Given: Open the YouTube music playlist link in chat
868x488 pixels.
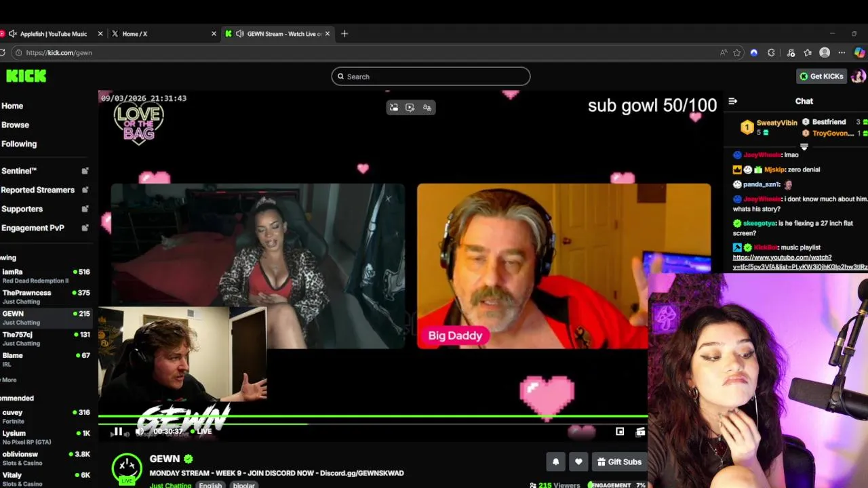Looking at the screenshot, I should (x=800, y=262).
